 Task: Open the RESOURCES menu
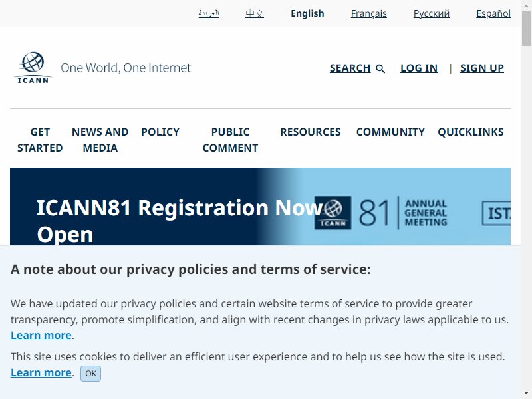point(311,132)
